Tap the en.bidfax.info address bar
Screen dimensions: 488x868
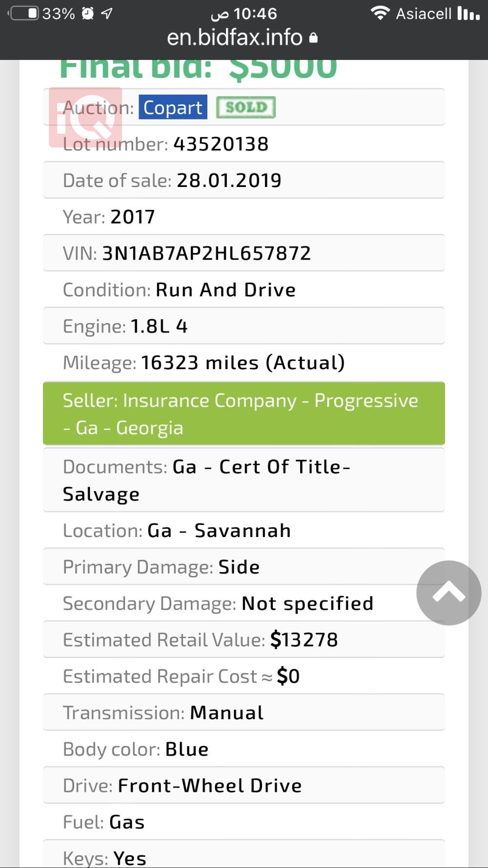click(x=235, y=38)
